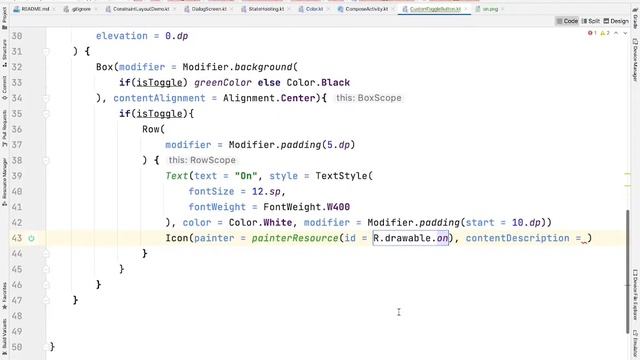The width and height of the screenshot is (640, 360).
Task: Switch editor to Design view
Action: coord(616,21)
